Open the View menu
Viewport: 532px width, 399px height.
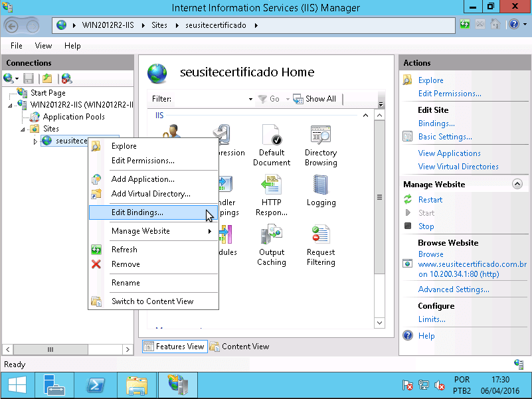point(43,45)
